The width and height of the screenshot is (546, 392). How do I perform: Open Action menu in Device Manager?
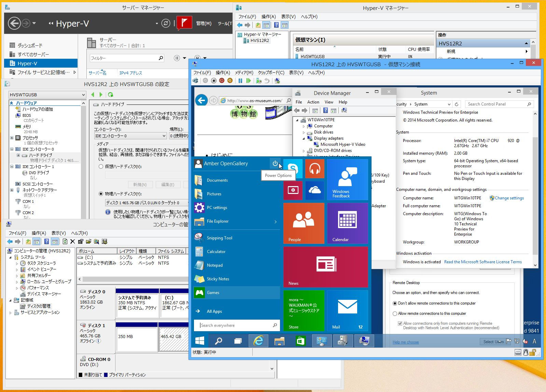313,102
